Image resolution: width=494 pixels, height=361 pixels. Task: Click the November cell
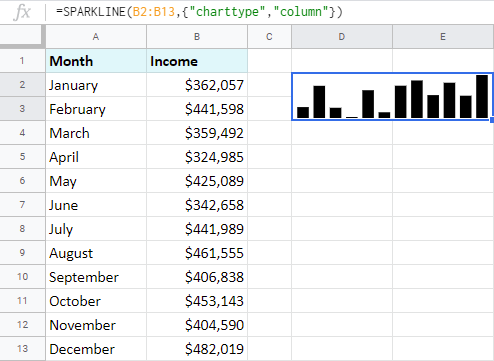pyautogui.click(x=96, y=325)
